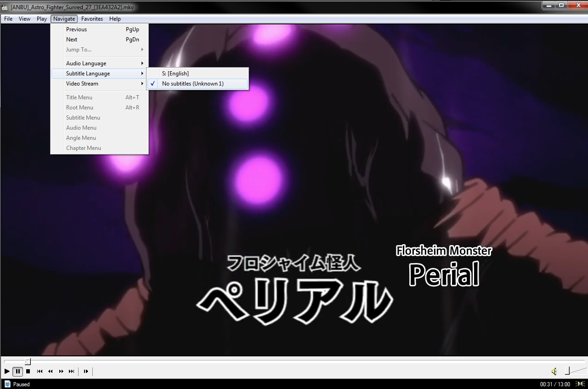This screenshot has width=588, height=389.
Task: Open the Play menu
Action: pyautogui.click(x=42, y=19)
